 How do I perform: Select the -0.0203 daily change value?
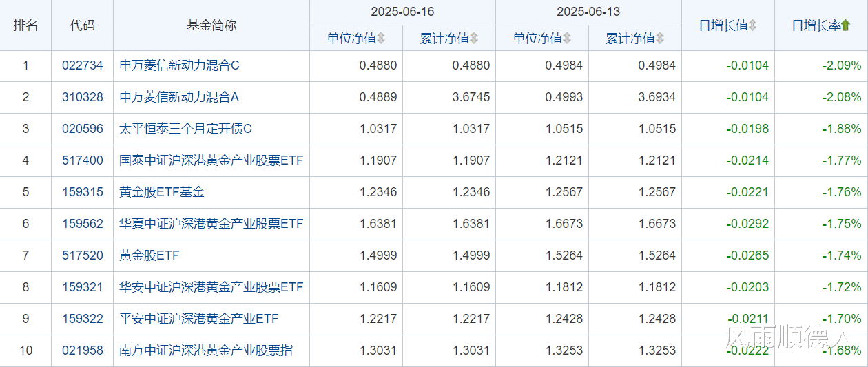pos(747,288)
